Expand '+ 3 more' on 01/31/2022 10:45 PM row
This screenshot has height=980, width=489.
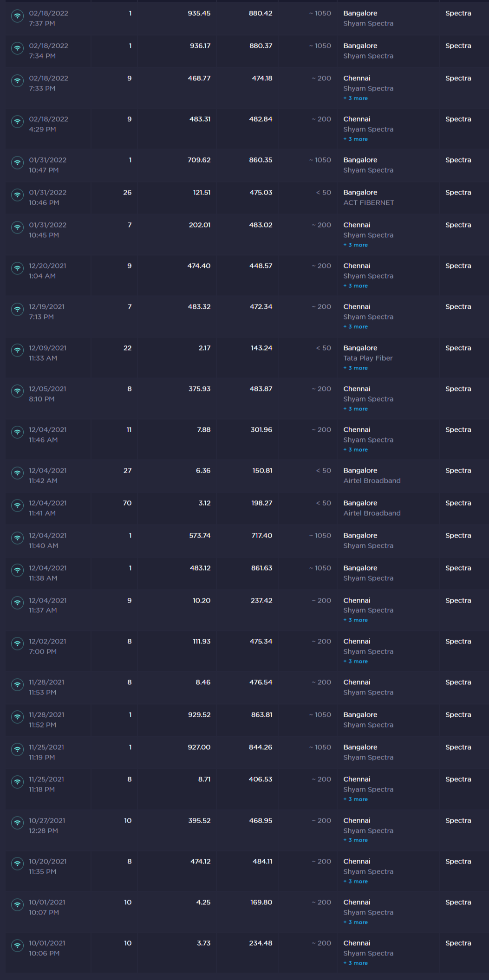coord(355,245)
